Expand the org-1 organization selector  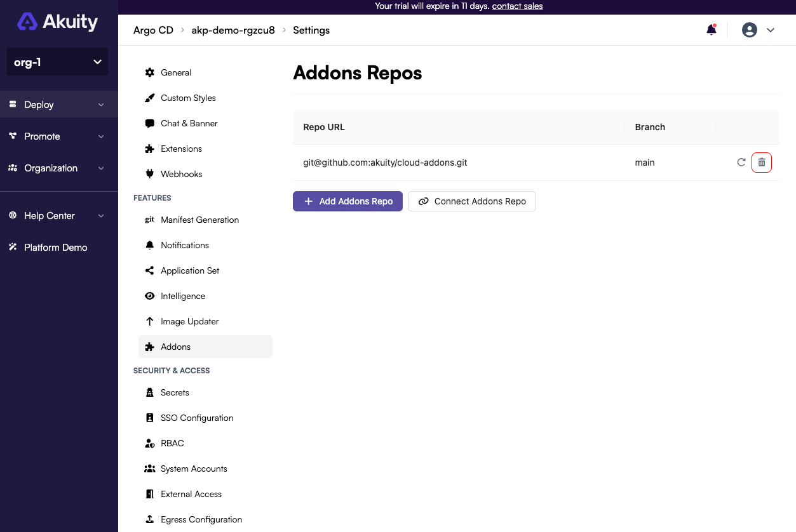click(57, 62)
